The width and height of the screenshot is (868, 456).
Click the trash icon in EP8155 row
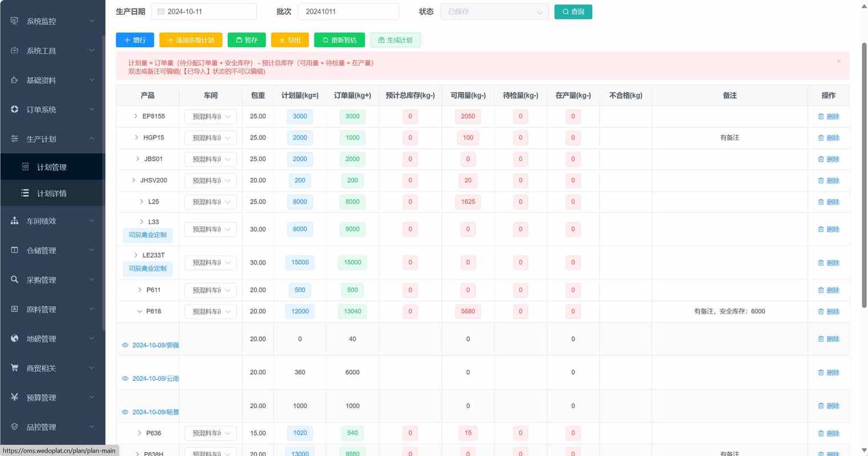click(x=821, y=116)
